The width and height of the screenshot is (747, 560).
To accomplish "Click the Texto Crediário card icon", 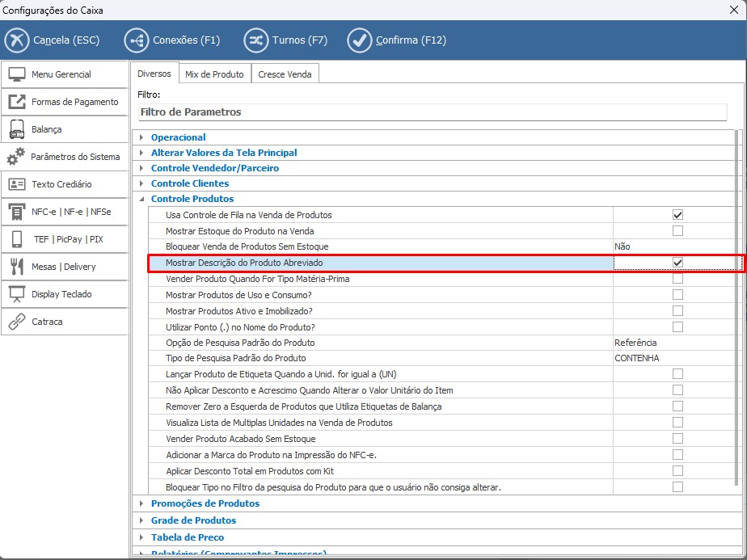I will (x=17, y=184).
